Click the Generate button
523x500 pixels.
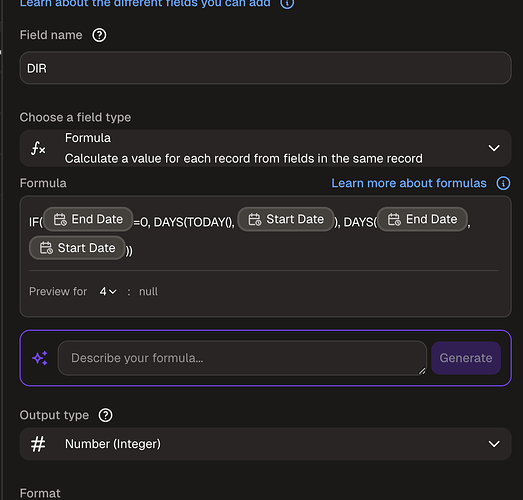466,358
